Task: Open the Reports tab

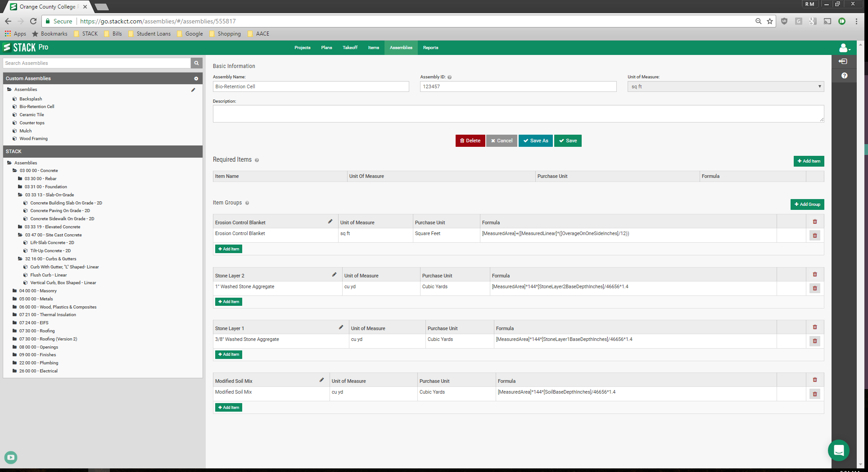Action: pos(431,48)
